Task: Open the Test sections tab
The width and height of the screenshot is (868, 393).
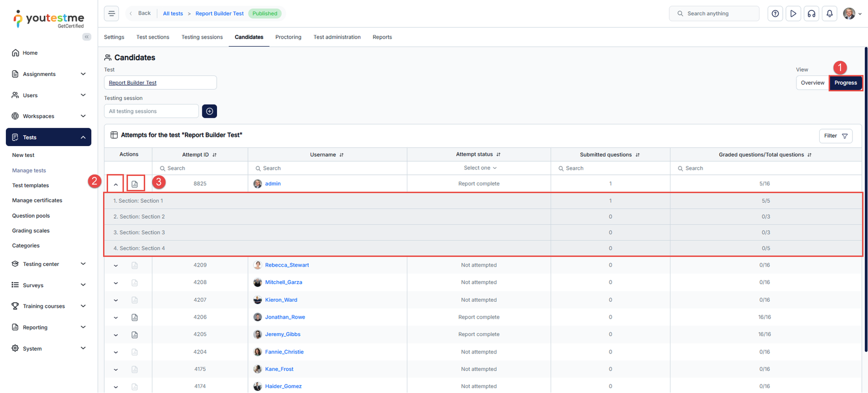Action: [x=152, y=37]
